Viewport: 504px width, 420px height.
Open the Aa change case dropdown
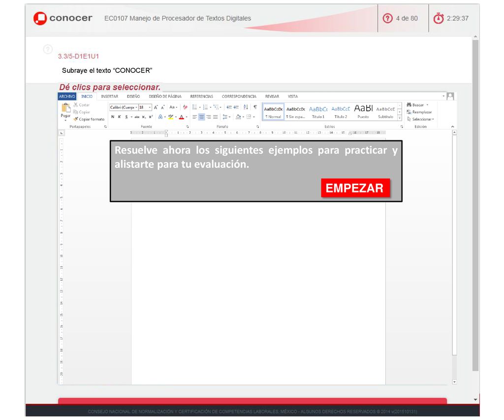pos(173,107)
